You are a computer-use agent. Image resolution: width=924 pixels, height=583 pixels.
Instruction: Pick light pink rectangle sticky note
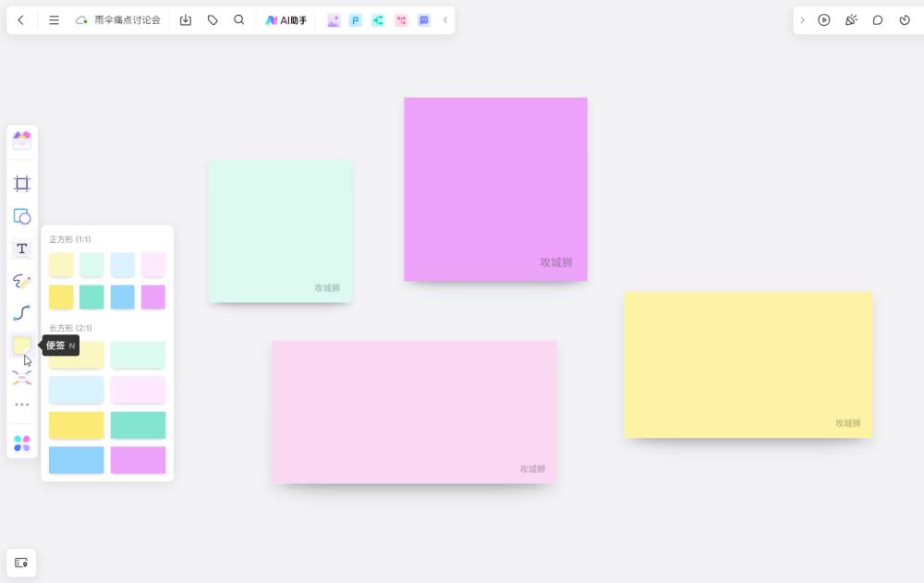pos(138,390)
